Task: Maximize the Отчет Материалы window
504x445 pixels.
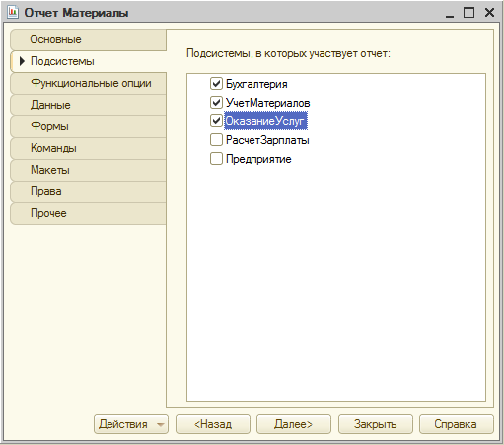Action: tap(468, 13)
